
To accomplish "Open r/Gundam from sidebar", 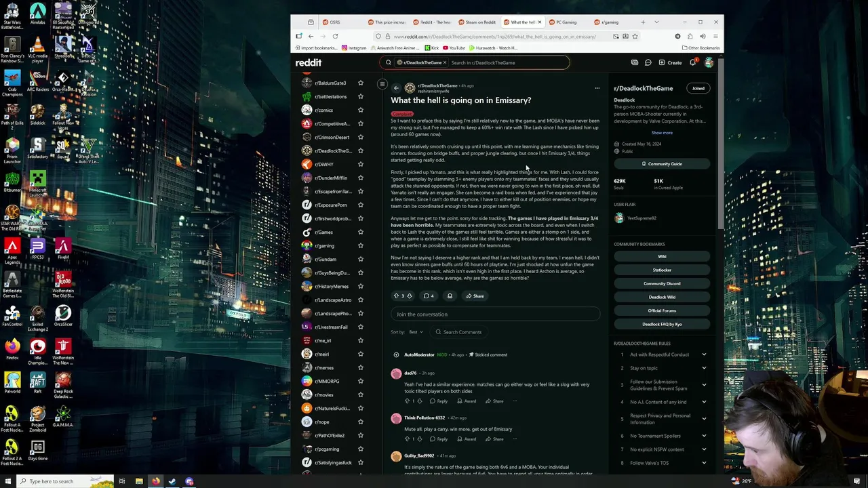I will coord(327,259).
